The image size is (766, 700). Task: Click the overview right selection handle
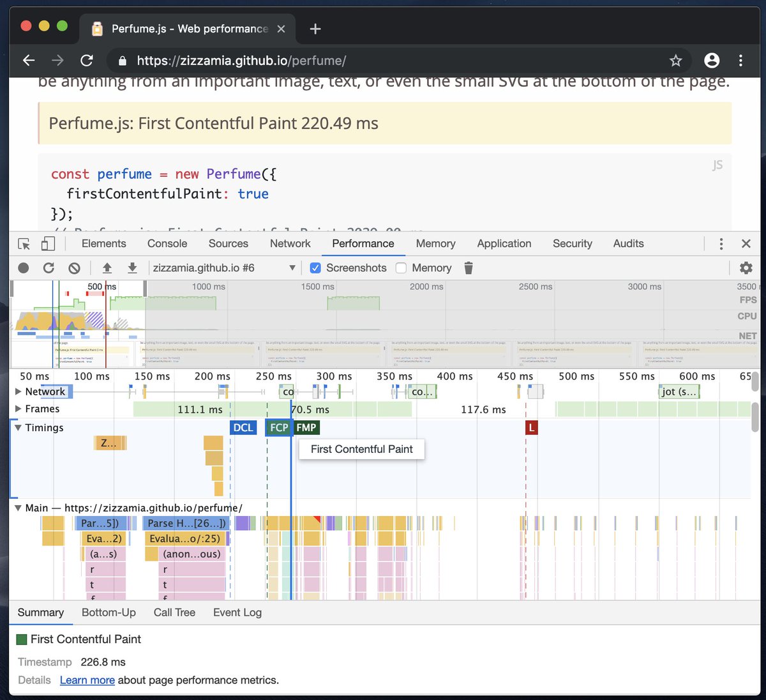click(146, 288)
